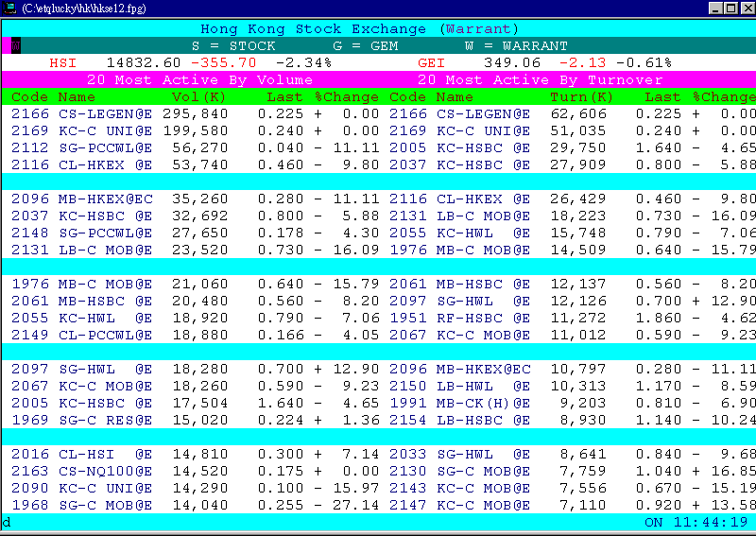Click the 'Vol(K)' column header

click(x=198, y=97)
